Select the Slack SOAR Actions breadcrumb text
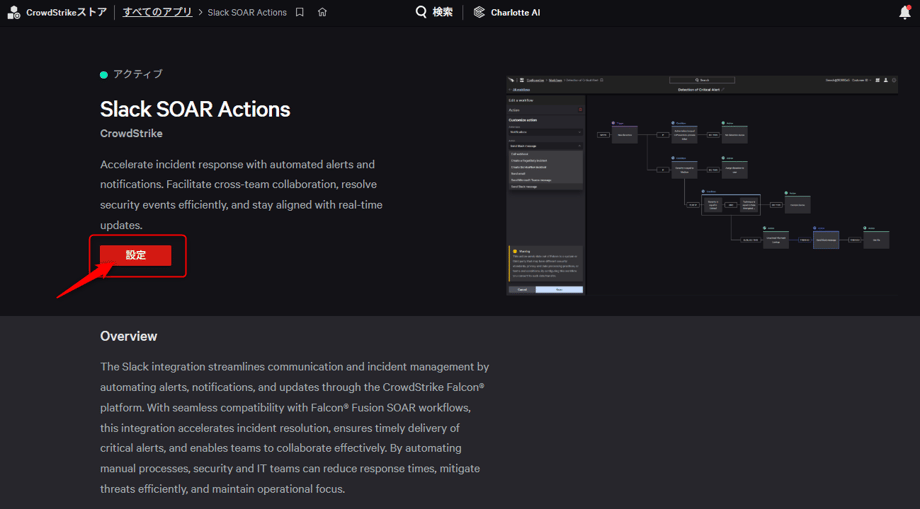This screenshot has width=920, height=509. click(x=247, y=12)
